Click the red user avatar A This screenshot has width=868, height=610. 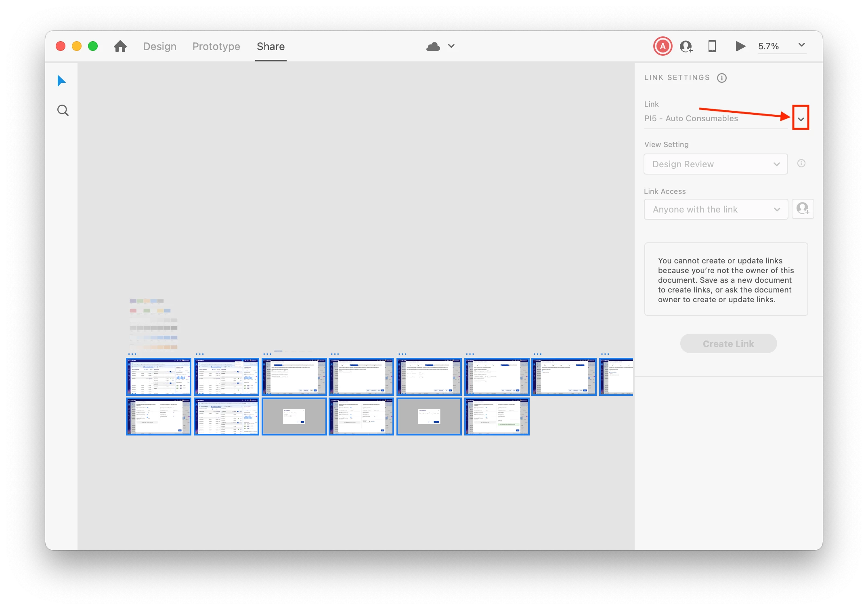pos(663,46)
